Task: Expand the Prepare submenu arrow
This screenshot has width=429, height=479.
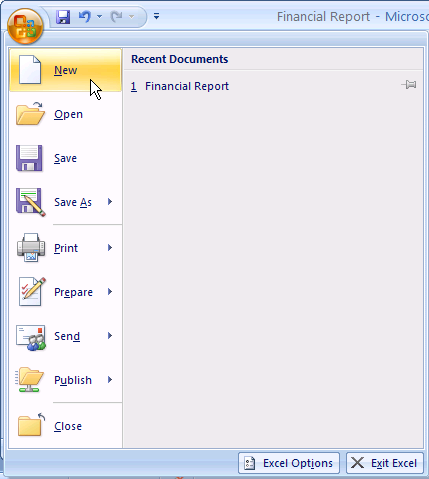Action: (x=110, y=292)
